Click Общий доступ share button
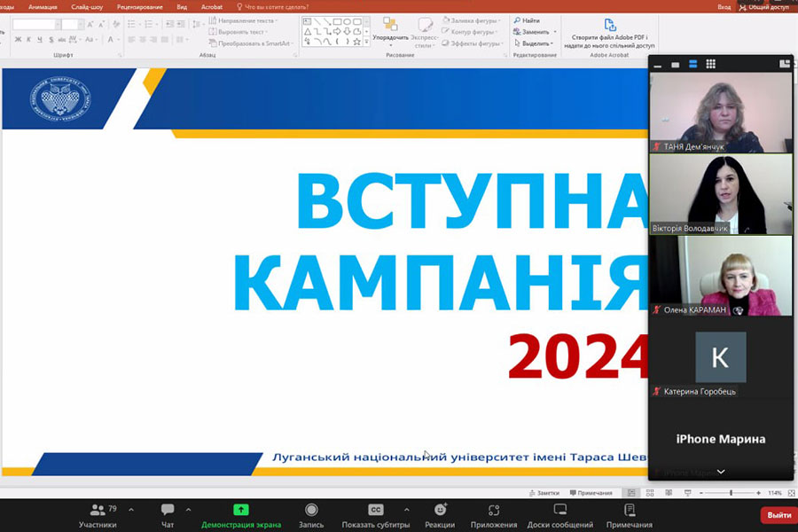 coord(764,7)
